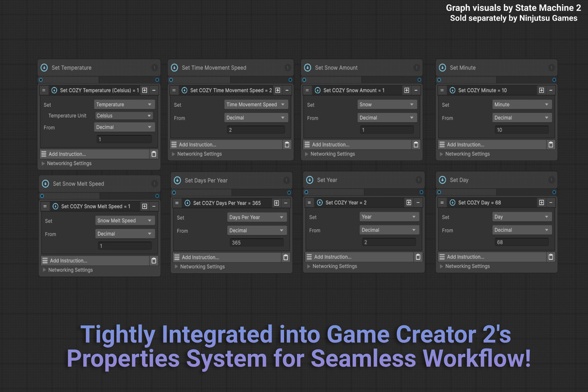Click the minus icon on Set COZY Days Per Year
This screenshot has width=588, height=392.
click(x=286, y=203)
